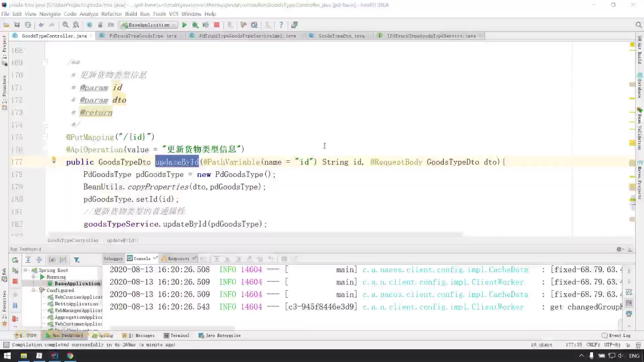This screenshot has height=362, width=644.
Task: Click the Rerun icon in Run Dashboard
Action: click(x=15, y=260)
